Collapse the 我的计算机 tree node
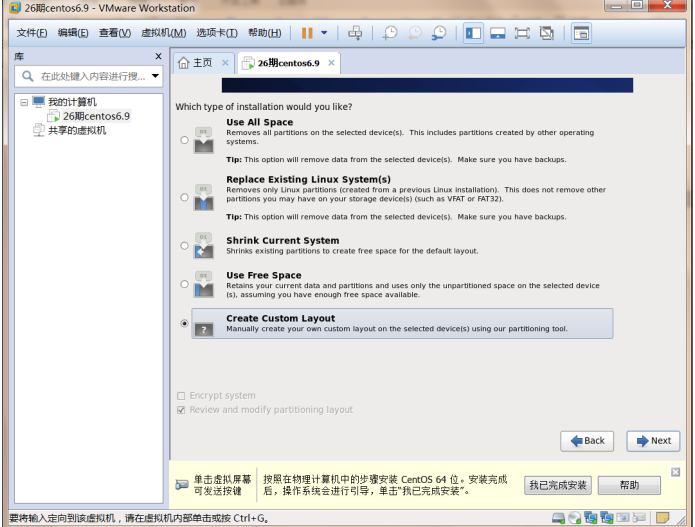The width and height of the screenshot is (695, 527). point(24,102)
